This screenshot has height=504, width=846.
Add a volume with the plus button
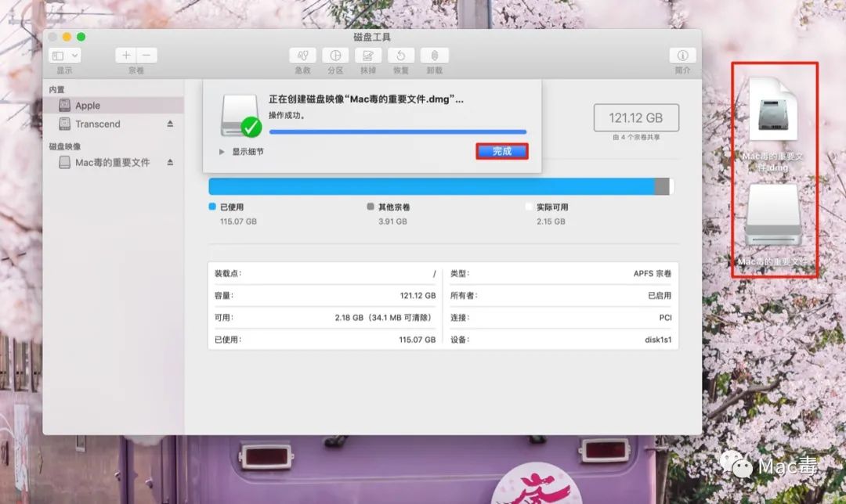[126, 56]
